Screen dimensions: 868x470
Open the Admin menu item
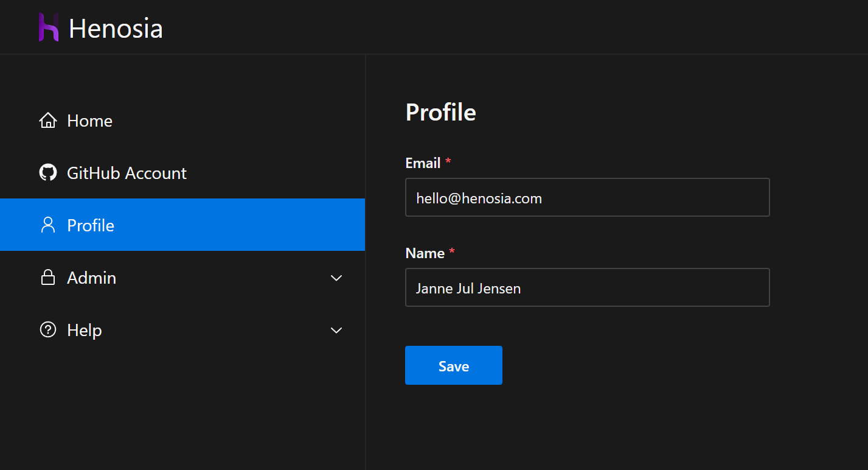(x=182, y=278)
